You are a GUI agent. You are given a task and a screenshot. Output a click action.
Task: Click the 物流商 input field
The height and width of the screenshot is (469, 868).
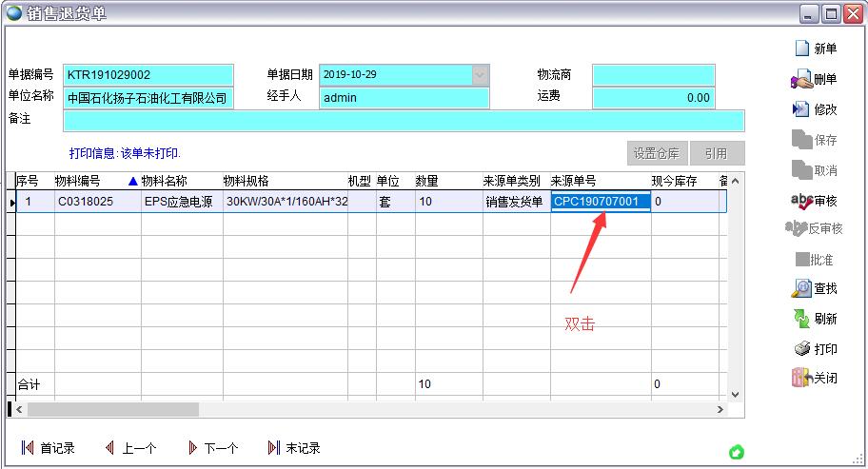tap(653, 75)
